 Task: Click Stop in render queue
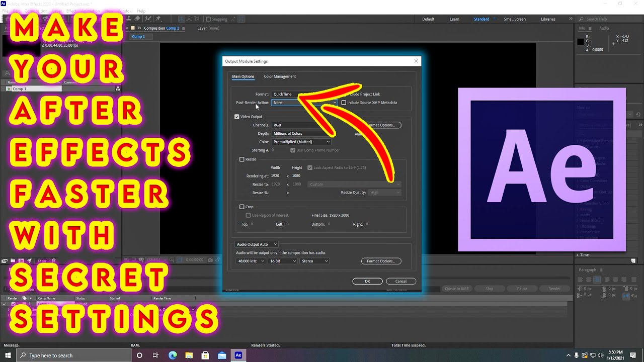[x=489, y=289]
